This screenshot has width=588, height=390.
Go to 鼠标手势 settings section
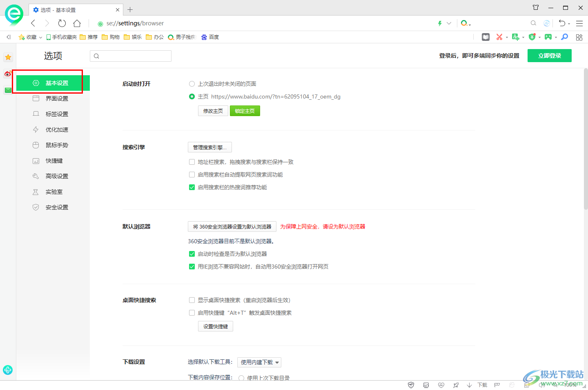click(53, 145)
